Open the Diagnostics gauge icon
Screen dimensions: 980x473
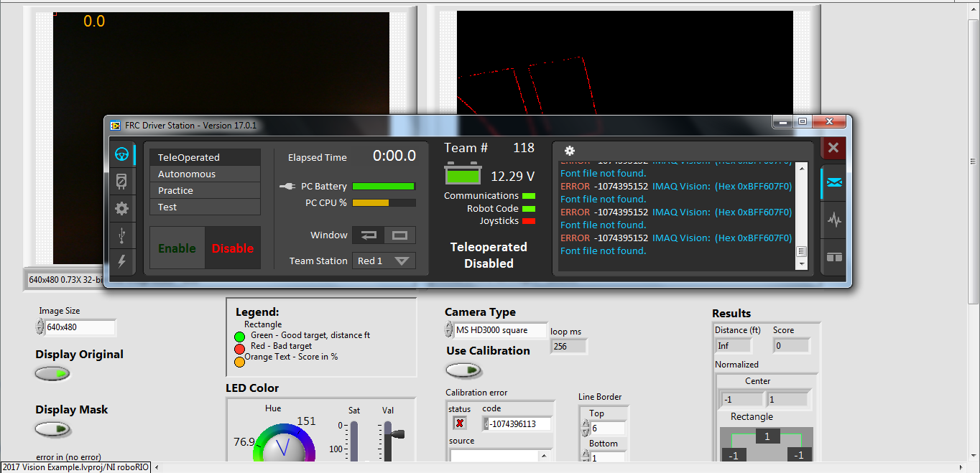pyautogui.click(x=123, y=181)
